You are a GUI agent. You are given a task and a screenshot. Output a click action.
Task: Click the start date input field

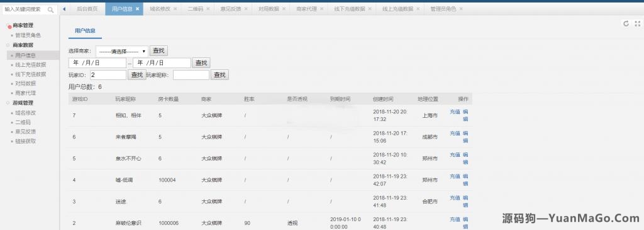pyautogui.click(x=97, y=63)
